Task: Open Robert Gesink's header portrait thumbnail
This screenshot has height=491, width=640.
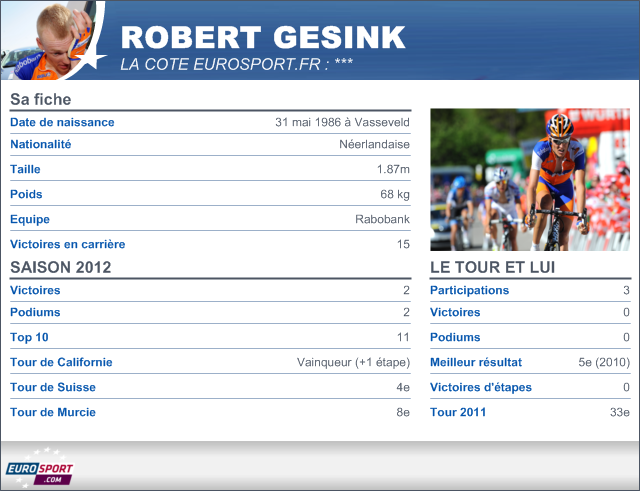Action: tap(52, 40)
